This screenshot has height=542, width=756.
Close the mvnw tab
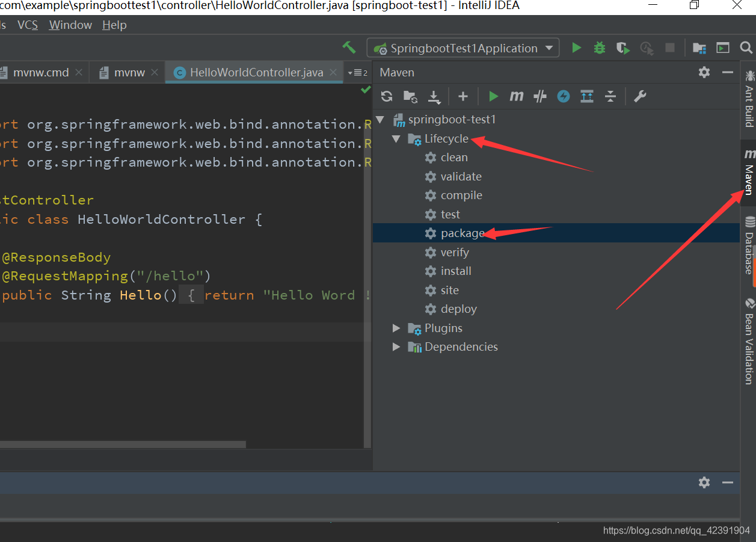click(x=155, y=72)
